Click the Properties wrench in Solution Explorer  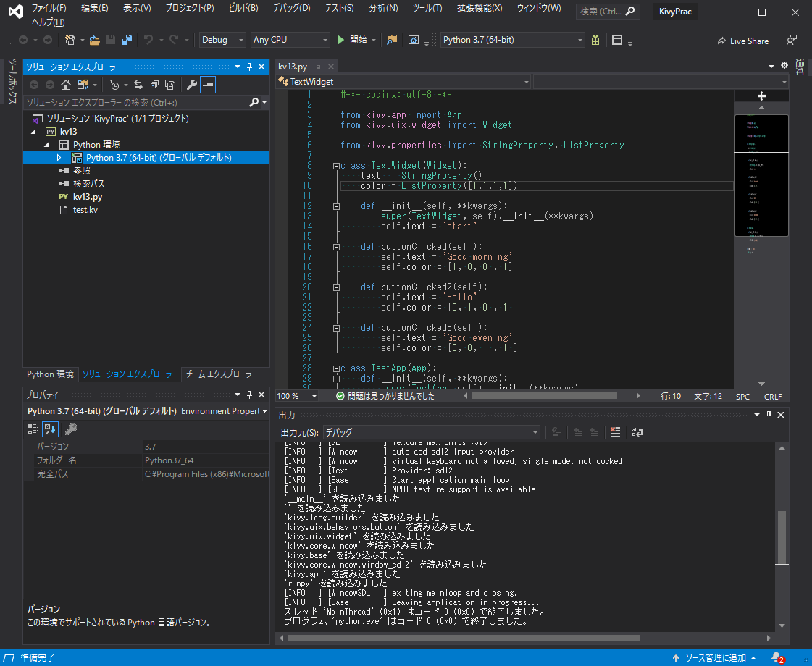(x=192, y=85)
